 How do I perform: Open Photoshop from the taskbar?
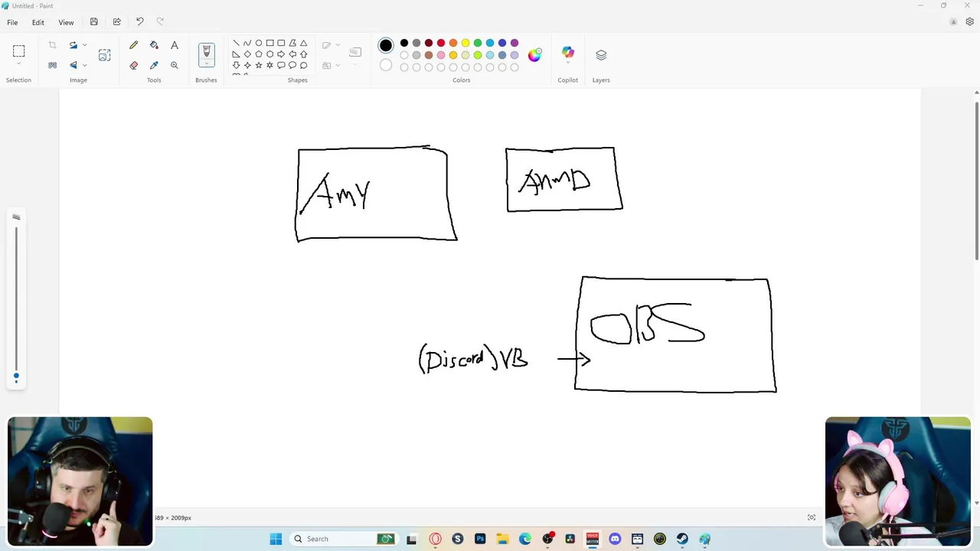(480, 539)
